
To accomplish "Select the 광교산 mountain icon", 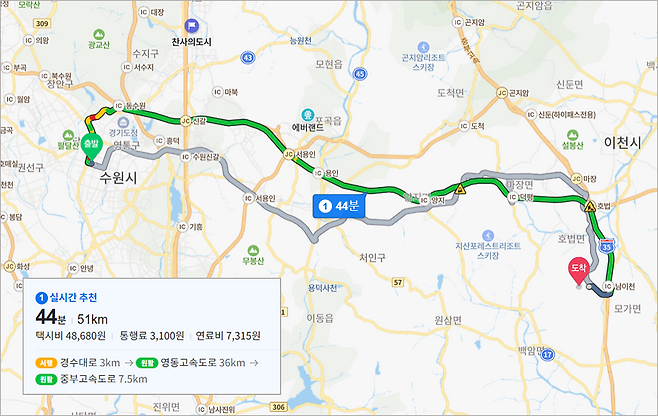I will tap(99, 34).
